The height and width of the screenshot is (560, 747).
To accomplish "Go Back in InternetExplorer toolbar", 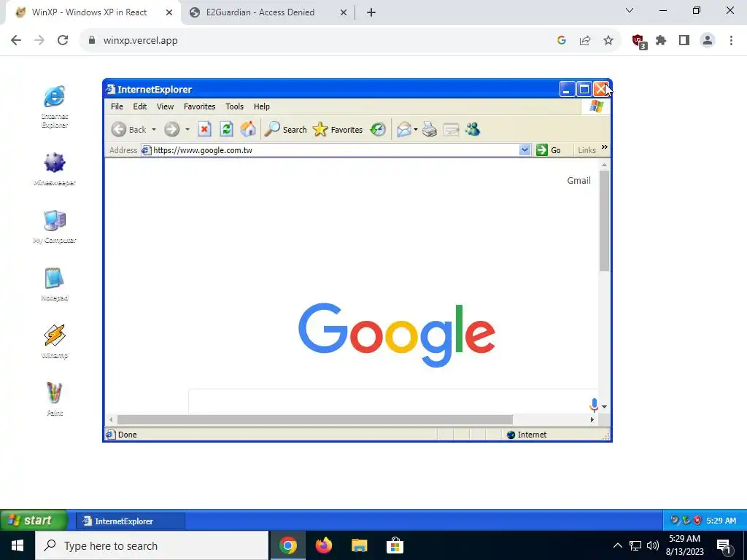I will (128, 130).
